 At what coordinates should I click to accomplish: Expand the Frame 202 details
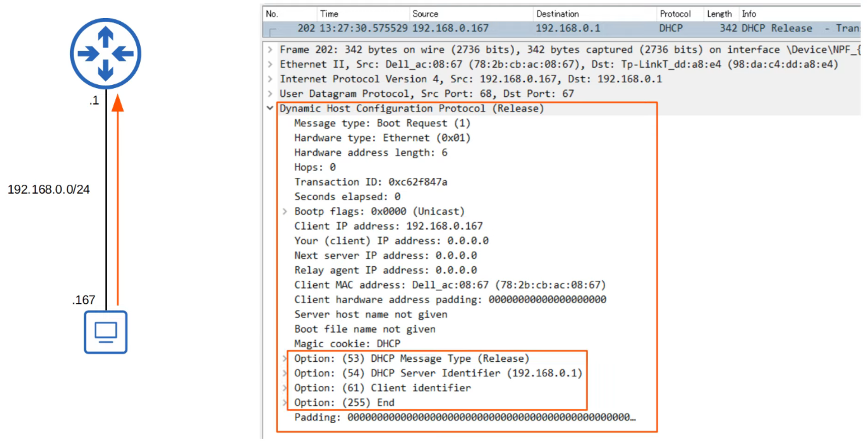coord(270,50)
